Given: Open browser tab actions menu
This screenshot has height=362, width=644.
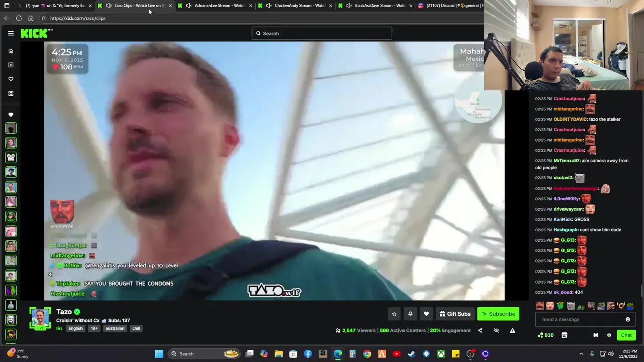Looking at the screenshot, I should (x=7, y=6).
